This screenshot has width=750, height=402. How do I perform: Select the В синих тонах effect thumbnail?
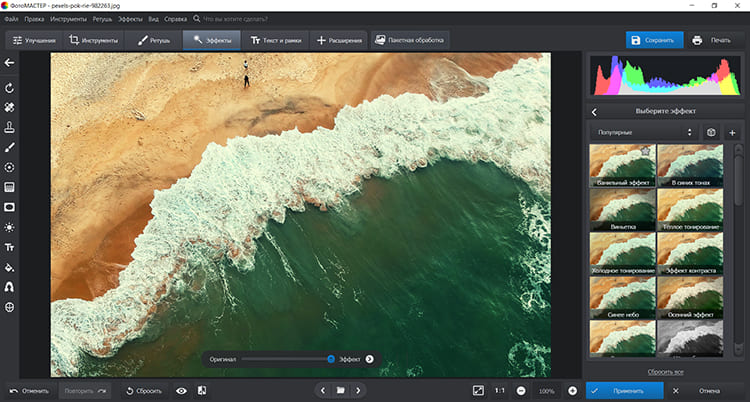pos(690,167)
